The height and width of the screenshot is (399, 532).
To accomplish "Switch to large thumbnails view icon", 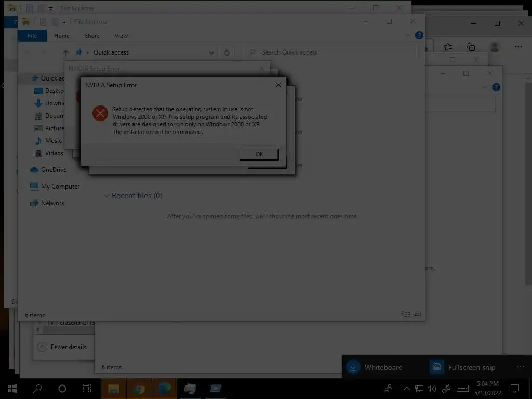I will click(417, 314).
